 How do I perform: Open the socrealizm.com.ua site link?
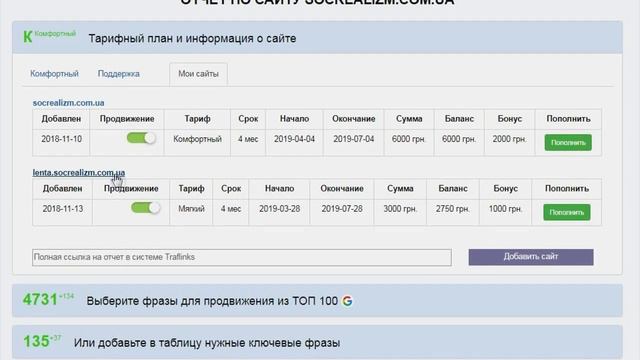click(69, 103)
